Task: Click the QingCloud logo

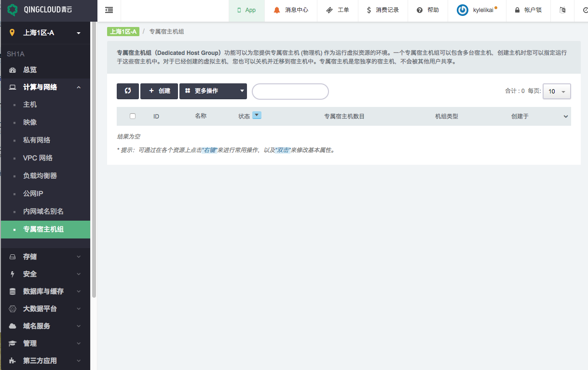Action: pyautogui.click(x=13, y=10)
